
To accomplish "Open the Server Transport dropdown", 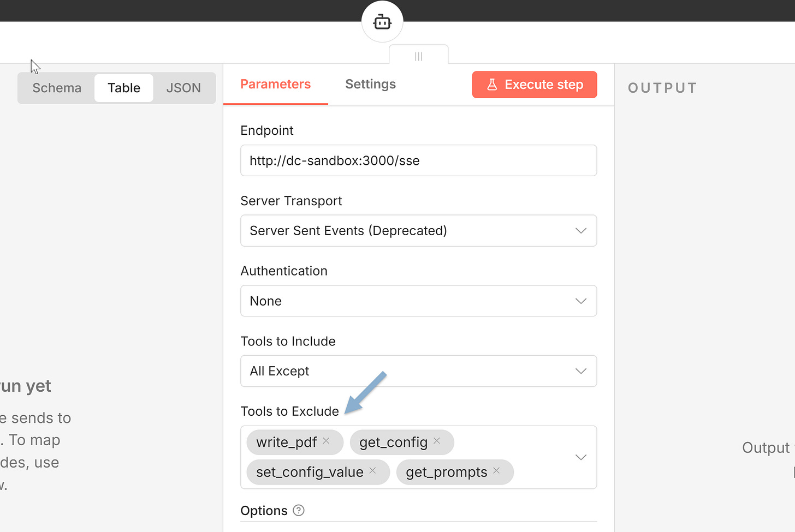I will (580, 230).
